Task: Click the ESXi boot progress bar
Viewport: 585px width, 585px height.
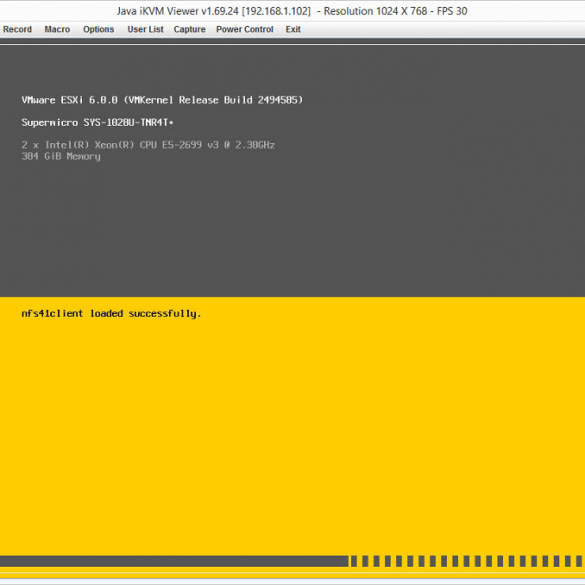Action: click(x=292, y=561)
